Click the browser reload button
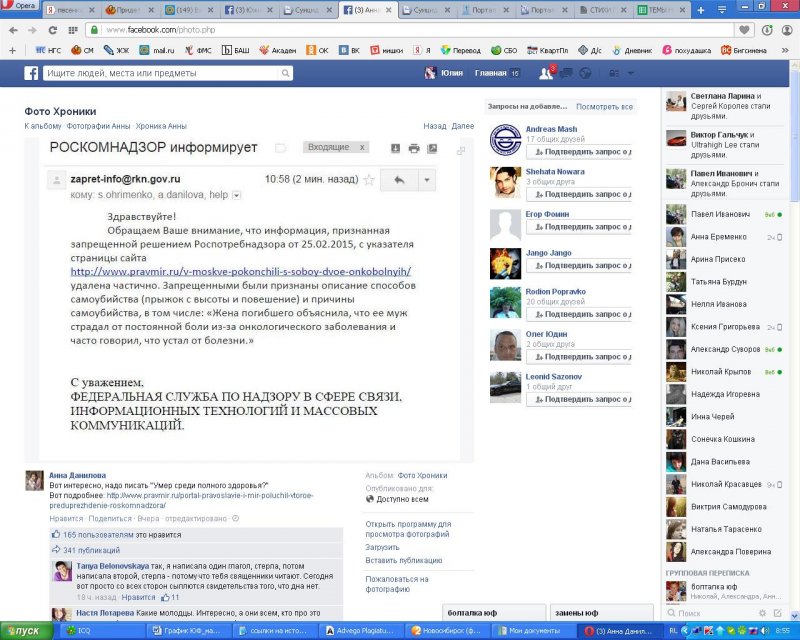Viewport: 800px width, 640px height. coord(66,30)
